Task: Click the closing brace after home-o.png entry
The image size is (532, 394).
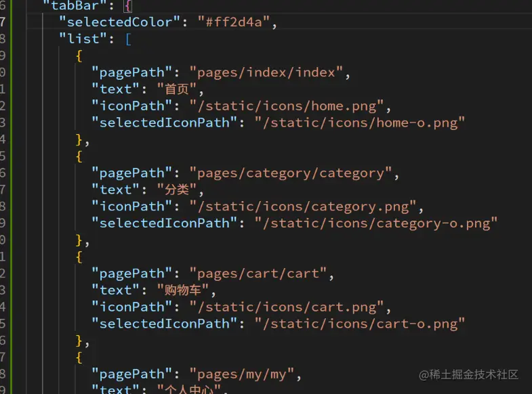Action: point(79,139)
